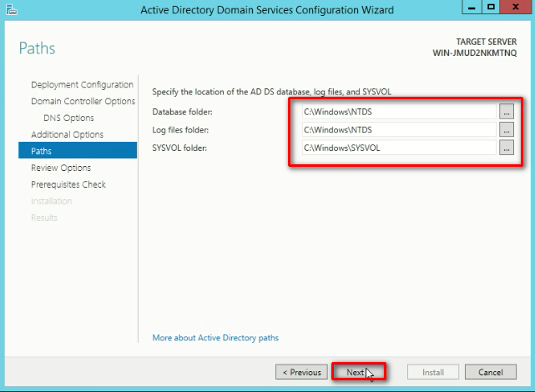Open More about Active Directory paths link
Viewport: 535px width, 392px height.
(x=215, y=338)
